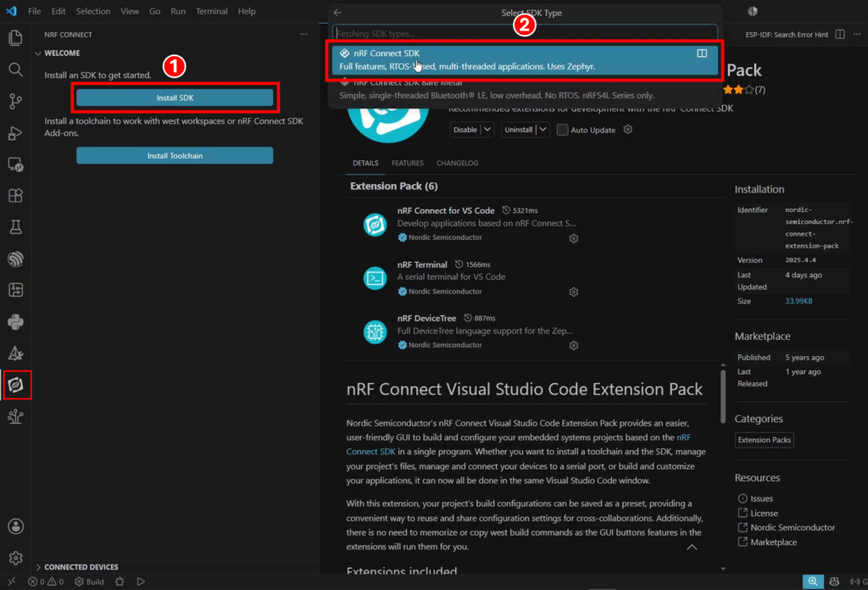This screenshot has width=868, height=590.
Task: Click Copilot icon in title bar
Action: pos(753,11)
